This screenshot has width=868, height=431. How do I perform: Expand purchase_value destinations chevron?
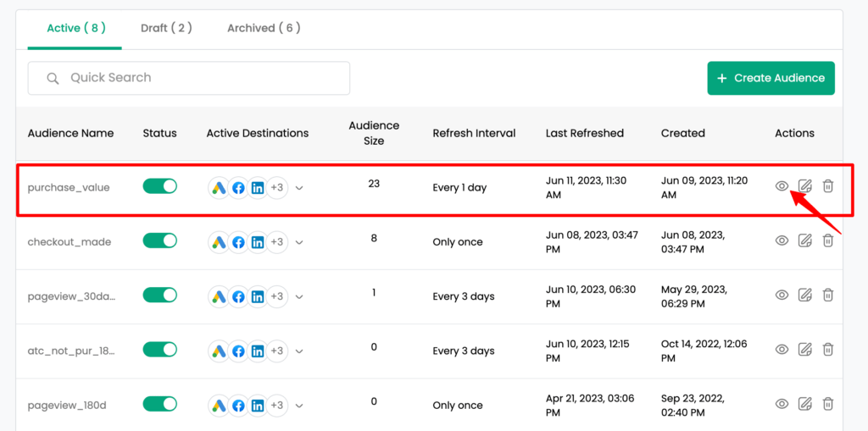coord(299,188)
